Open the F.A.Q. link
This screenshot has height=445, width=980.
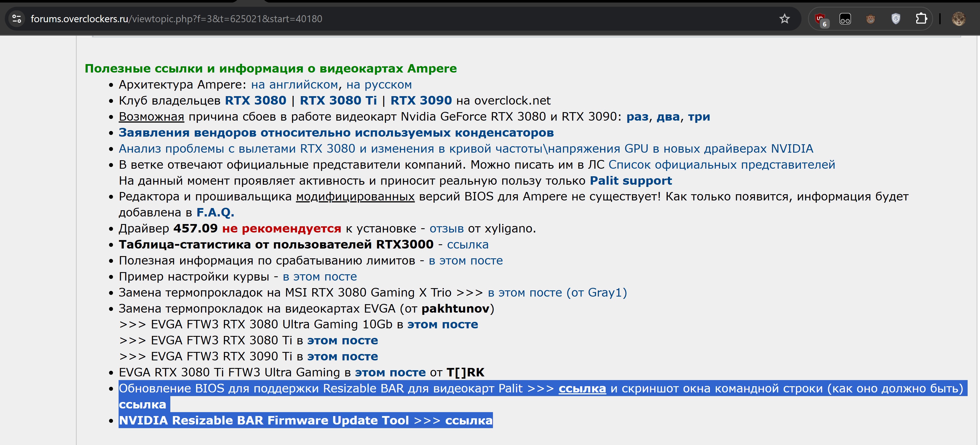point(215,213)
